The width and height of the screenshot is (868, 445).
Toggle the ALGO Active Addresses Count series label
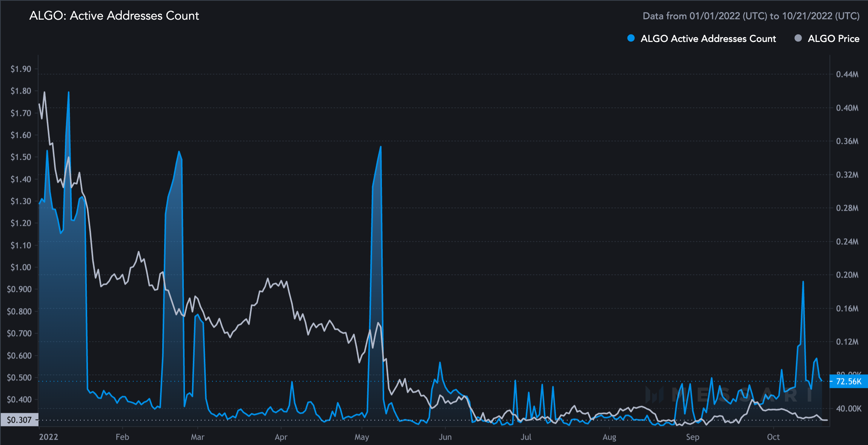click(x=708, y=39)
